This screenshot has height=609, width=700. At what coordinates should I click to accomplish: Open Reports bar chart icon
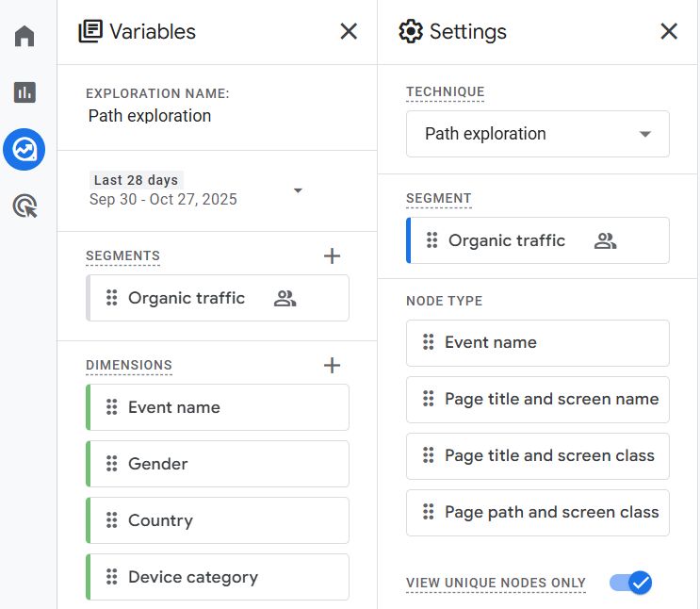[x=24, y=92]
